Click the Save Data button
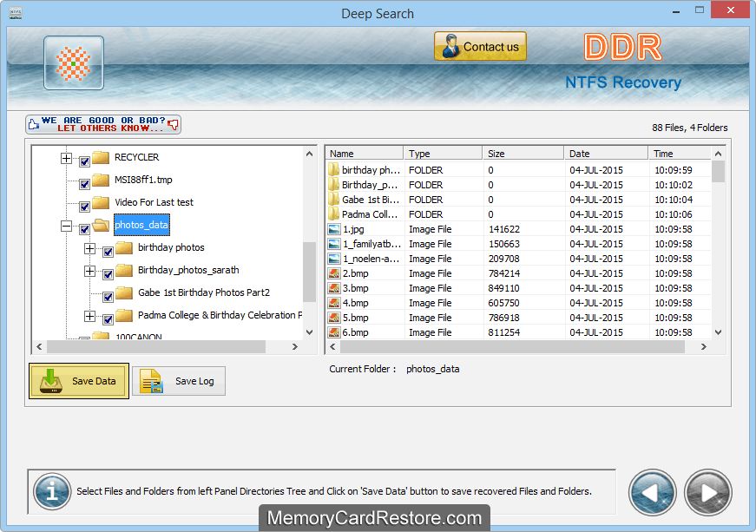The image size is (756, 532). [79, 381]
